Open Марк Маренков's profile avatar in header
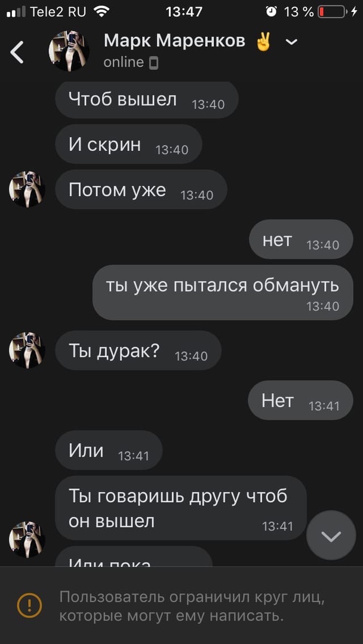The image size is (363, 644). tap(69, 51)
